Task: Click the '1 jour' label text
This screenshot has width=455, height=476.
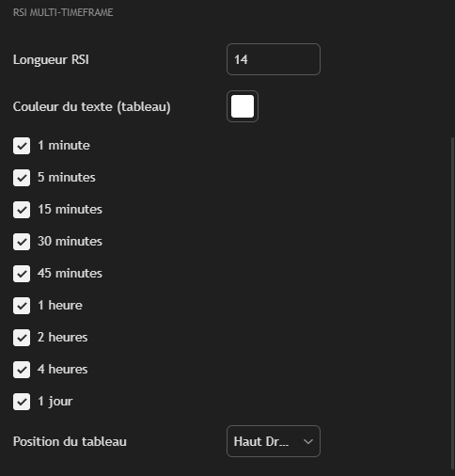Action: tap(55, 402)
